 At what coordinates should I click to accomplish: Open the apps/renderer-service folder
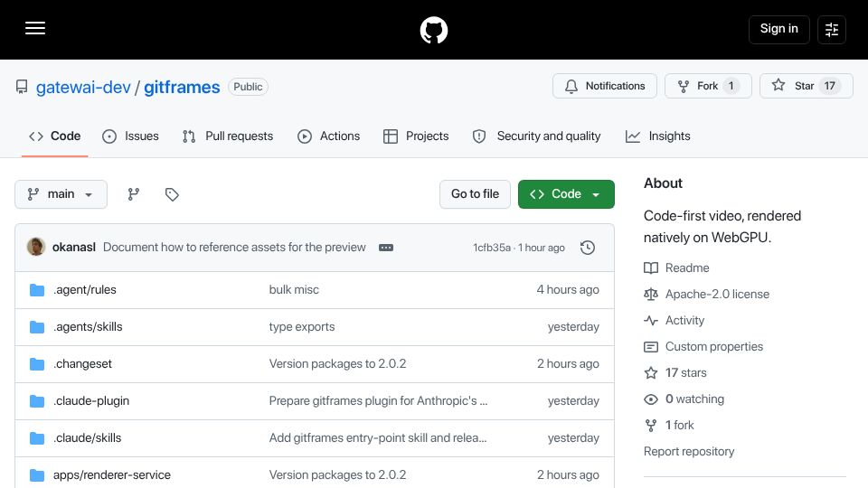[112, 475]
